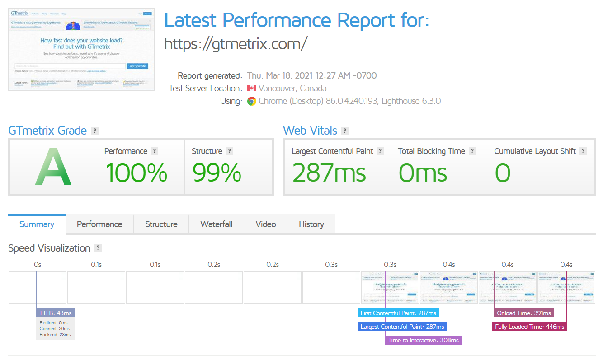This screenshot has height=364, width=603.
Task: Open the Video tab
Action: (x=265, y=224)
